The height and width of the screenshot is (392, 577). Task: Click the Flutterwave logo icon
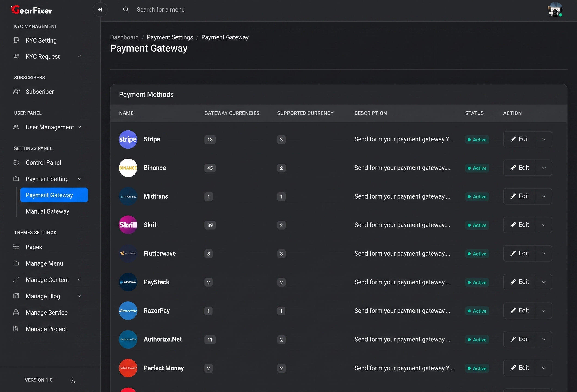(128, 254)
